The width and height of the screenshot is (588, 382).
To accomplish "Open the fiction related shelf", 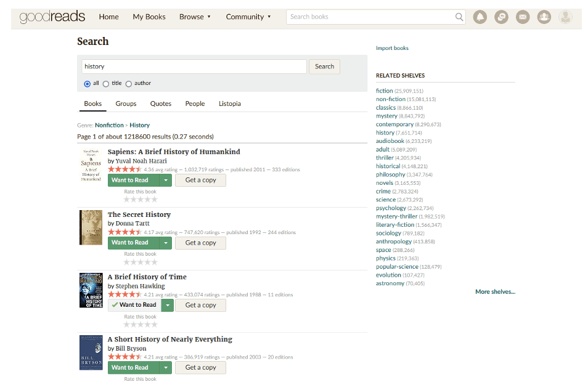I will [x=385, y=91].
